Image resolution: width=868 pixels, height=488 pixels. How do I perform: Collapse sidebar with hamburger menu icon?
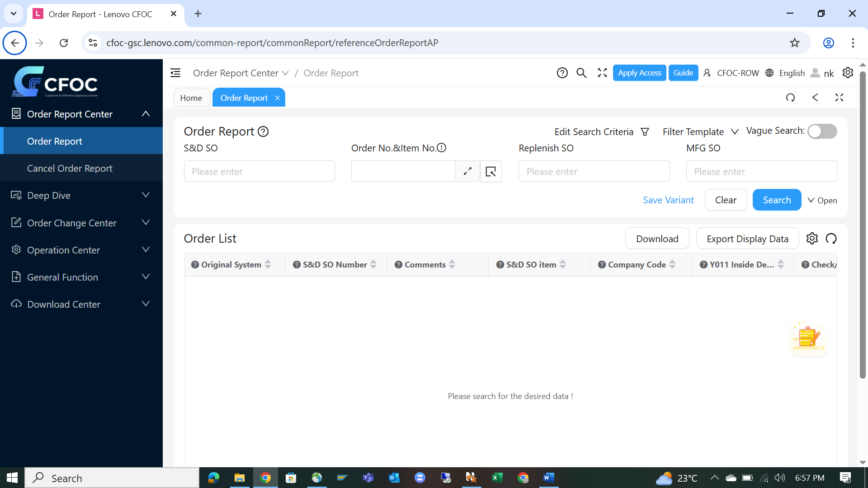pos(175,73)
